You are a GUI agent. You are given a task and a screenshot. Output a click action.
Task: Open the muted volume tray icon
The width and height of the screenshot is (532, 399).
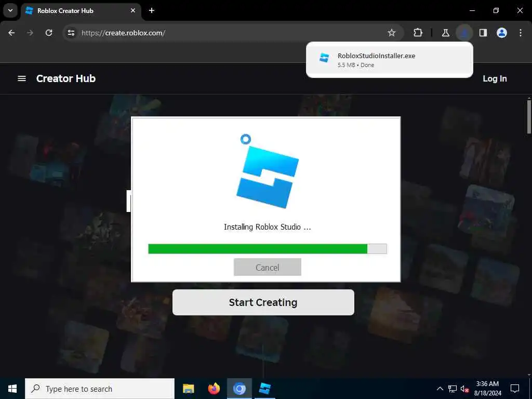click(x=464, y=389)
